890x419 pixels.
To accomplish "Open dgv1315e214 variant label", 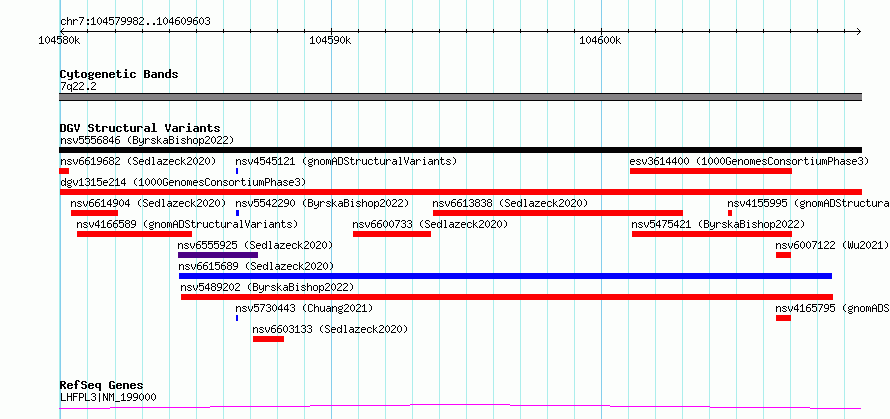I will (183, 182).
